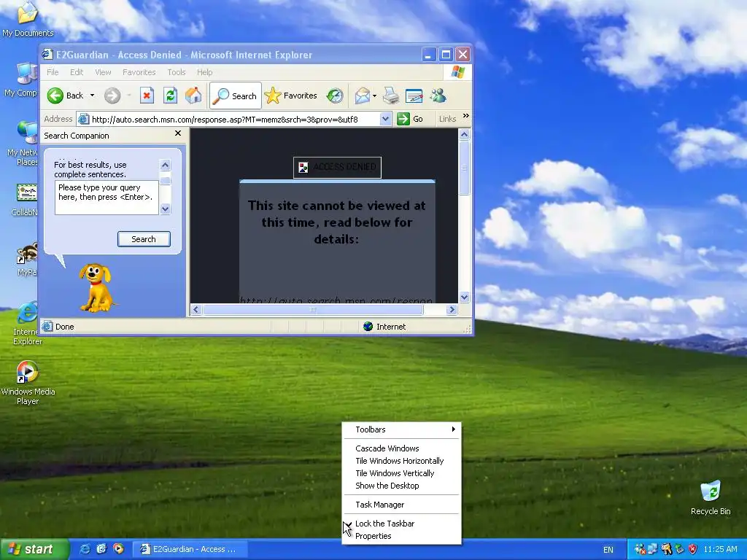Click the Search Companion query text box
This screenshot has width=747, height=560.
point(107,197)
